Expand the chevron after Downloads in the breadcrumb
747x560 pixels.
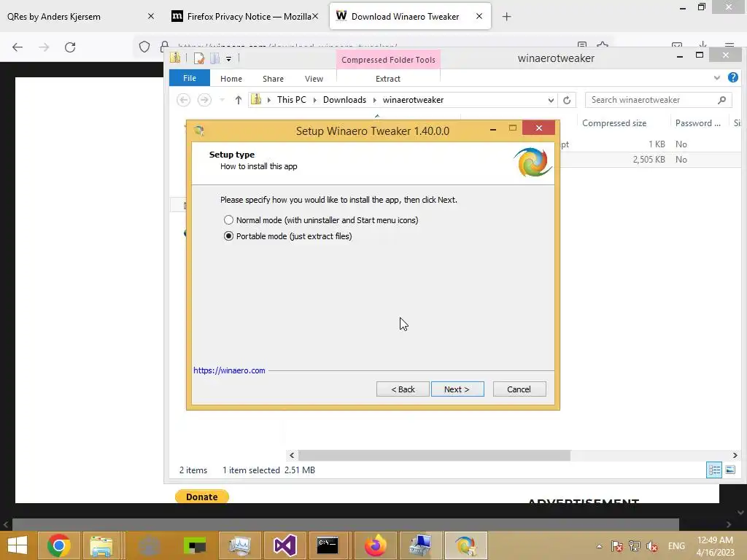(374, 100)
